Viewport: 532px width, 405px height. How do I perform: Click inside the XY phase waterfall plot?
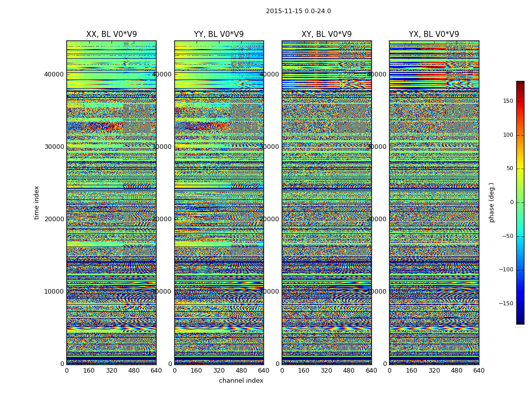[x=326, y=202]
